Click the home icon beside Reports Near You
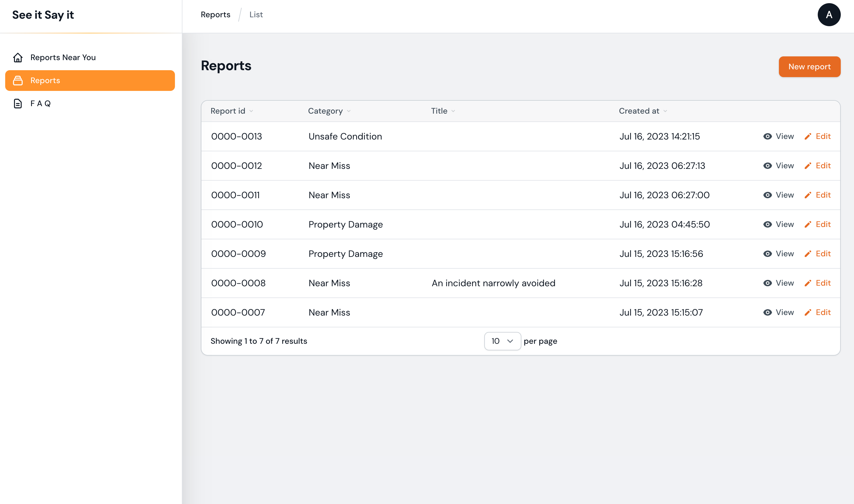The image size is (854, 504). tap(18, 58)
